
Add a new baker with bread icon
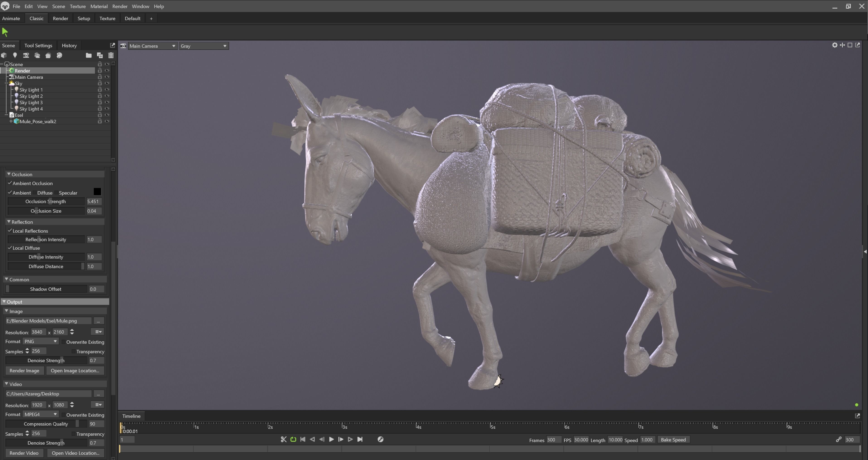coord(48,55)
